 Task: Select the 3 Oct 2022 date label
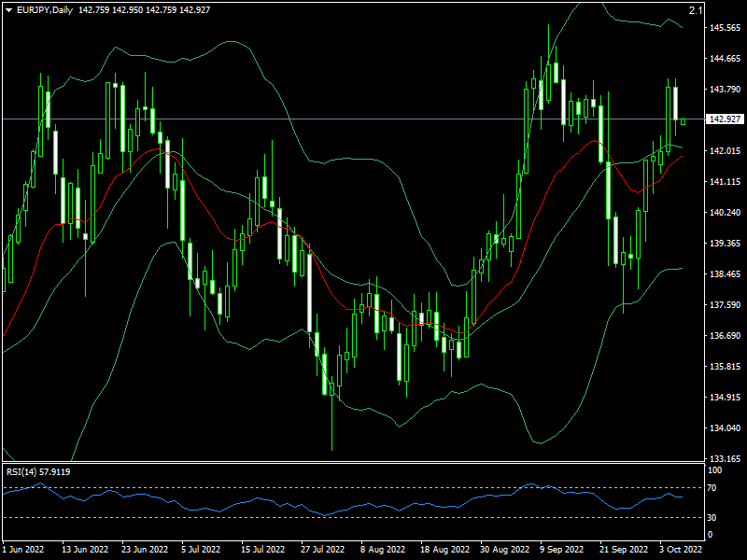pyautogui.click(x=681, y=549)
